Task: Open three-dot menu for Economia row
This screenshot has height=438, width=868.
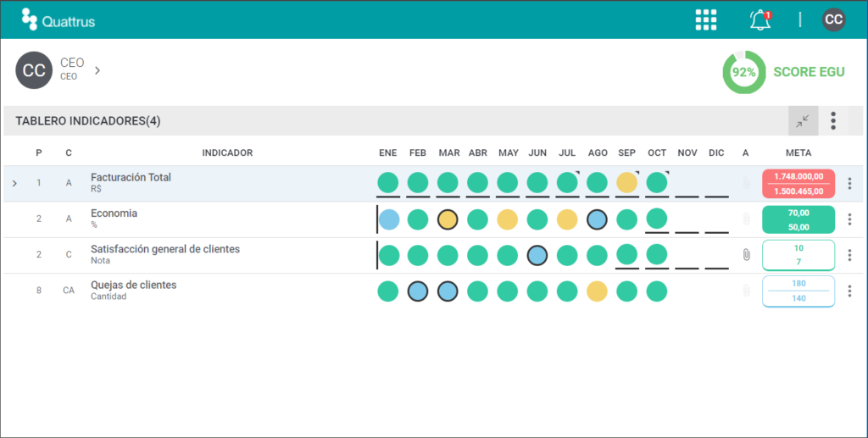Action: click(x=849, y=219)
